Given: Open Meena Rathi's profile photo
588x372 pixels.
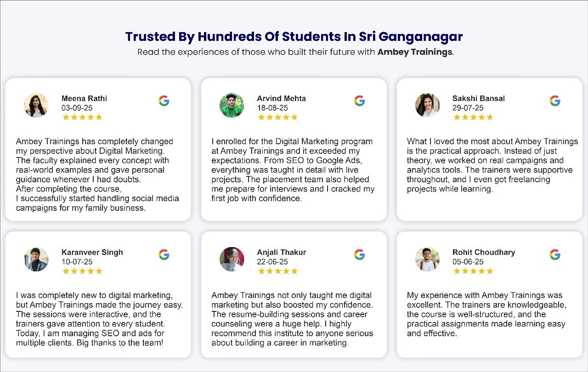Looking at the screenshot, I should coord(36,105).
